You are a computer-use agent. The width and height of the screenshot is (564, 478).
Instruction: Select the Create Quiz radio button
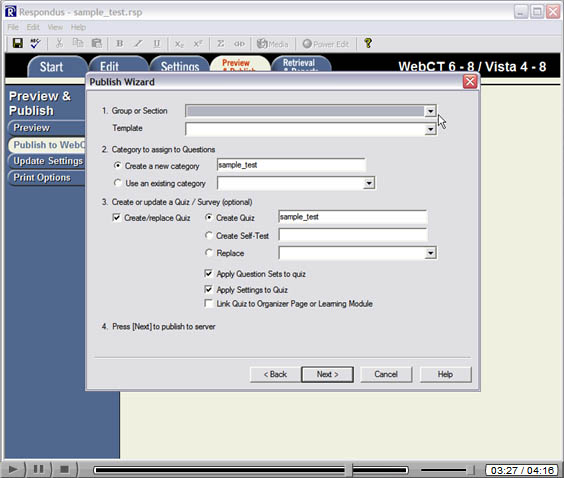209,217
